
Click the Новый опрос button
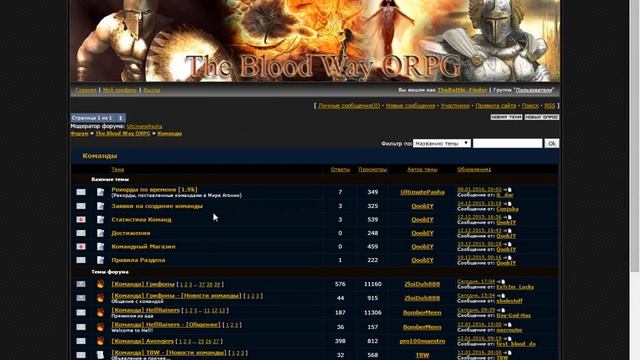(x=542, y=117)
